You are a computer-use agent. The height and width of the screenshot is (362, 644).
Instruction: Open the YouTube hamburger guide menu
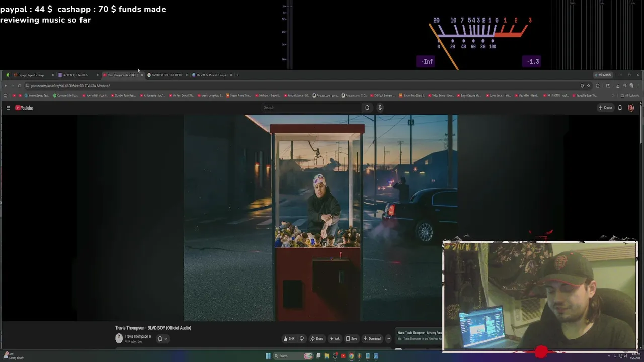click(8, 108)
